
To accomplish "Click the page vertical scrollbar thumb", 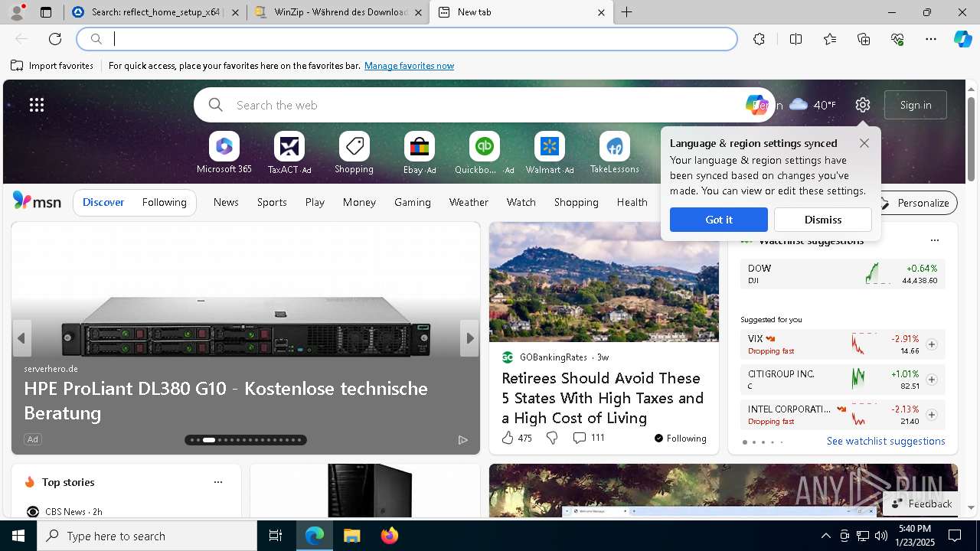I will [971, 139].
